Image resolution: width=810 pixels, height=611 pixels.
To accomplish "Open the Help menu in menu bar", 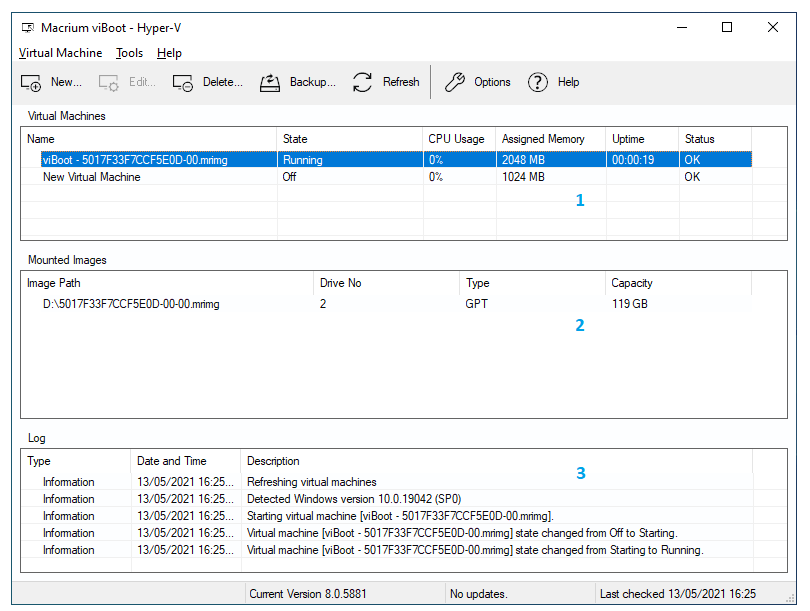I will [169, 53].
